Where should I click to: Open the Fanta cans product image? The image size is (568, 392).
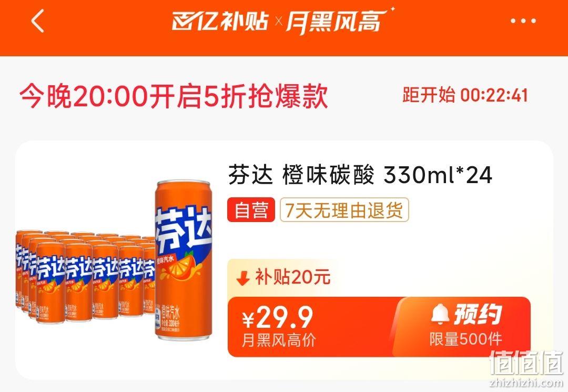114,261
